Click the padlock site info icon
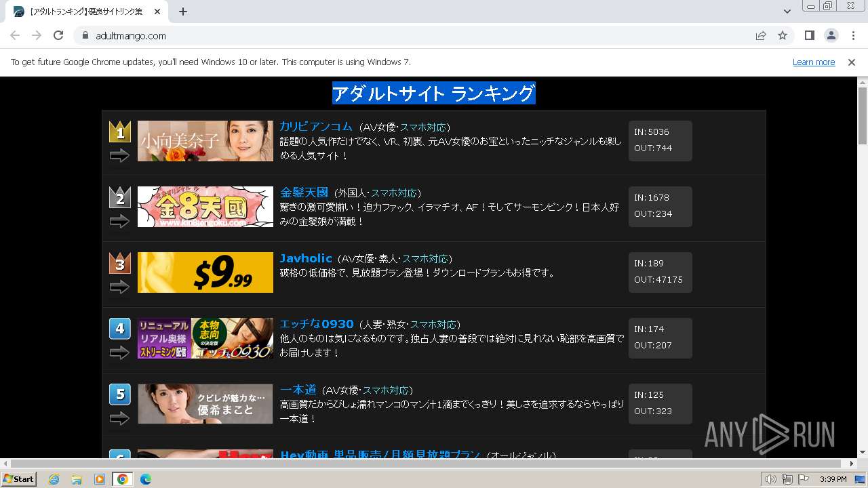Viewport: 868px width, 488px height. tap(85, 35)
